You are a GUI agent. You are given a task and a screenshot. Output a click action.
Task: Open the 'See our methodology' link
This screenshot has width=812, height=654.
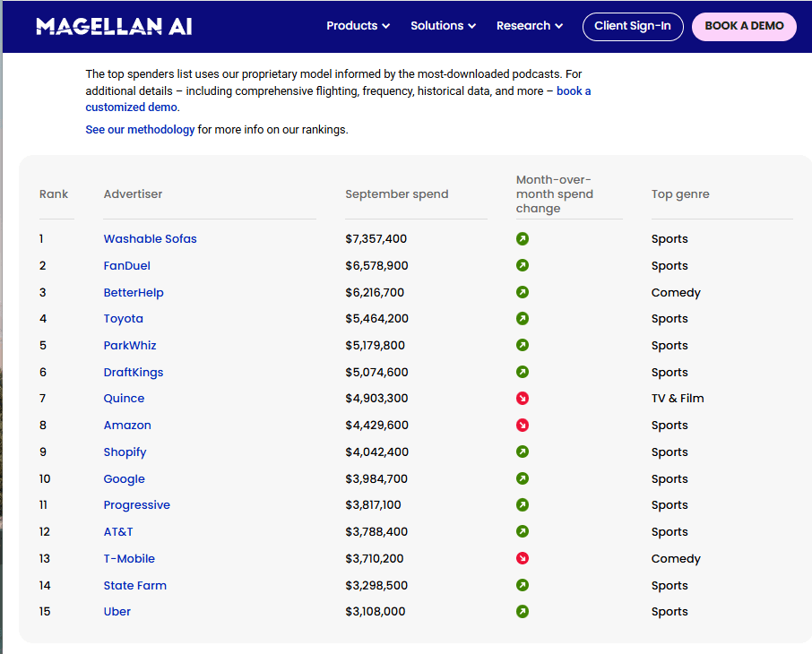[x=140, y=130]
